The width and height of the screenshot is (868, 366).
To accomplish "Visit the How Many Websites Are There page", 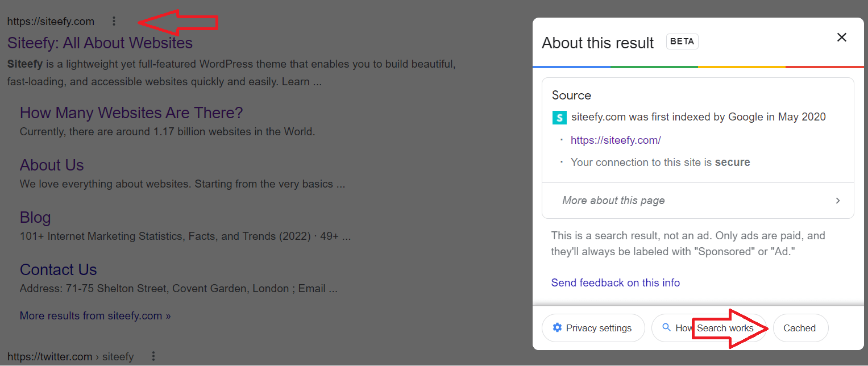I will (x=131, y=113).
